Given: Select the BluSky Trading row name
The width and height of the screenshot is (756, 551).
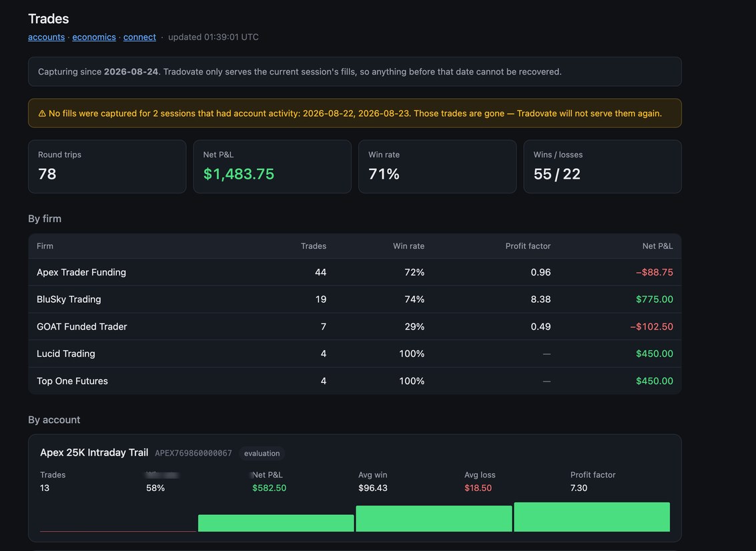Looking at the screenshot, I should pos(69,300).
